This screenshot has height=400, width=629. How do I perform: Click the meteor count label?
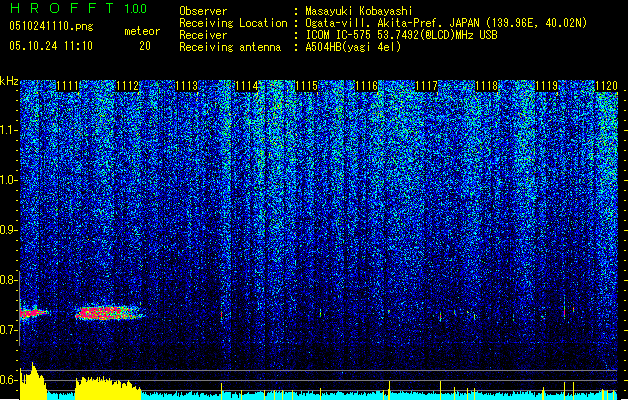pos(142,31)
